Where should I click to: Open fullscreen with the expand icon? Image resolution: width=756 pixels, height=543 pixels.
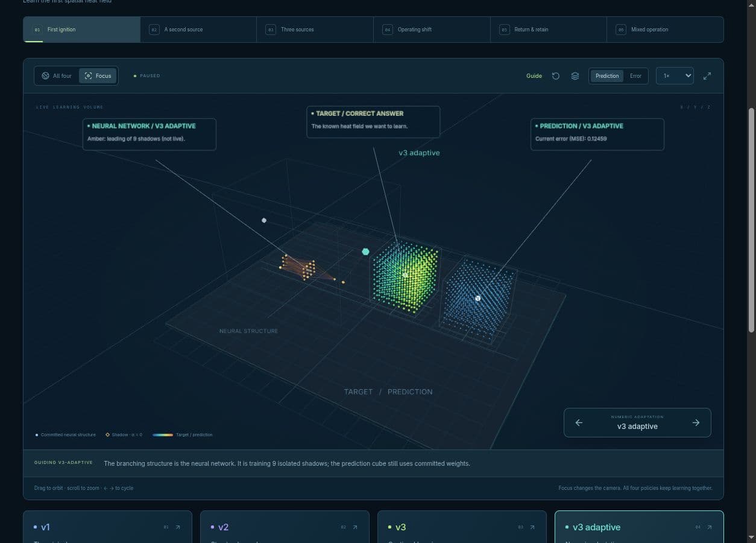pos(707,76)
